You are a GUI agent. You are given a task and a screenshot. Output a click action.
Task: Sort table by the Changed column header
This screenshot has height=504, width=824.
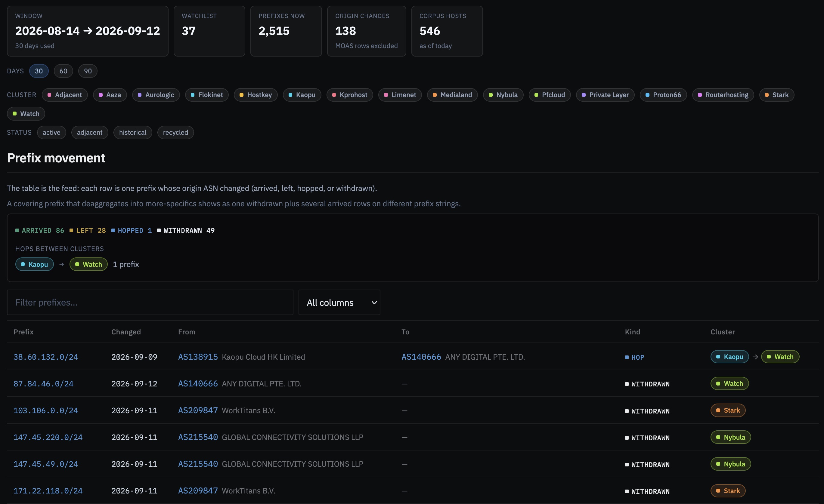coord(126,332)
